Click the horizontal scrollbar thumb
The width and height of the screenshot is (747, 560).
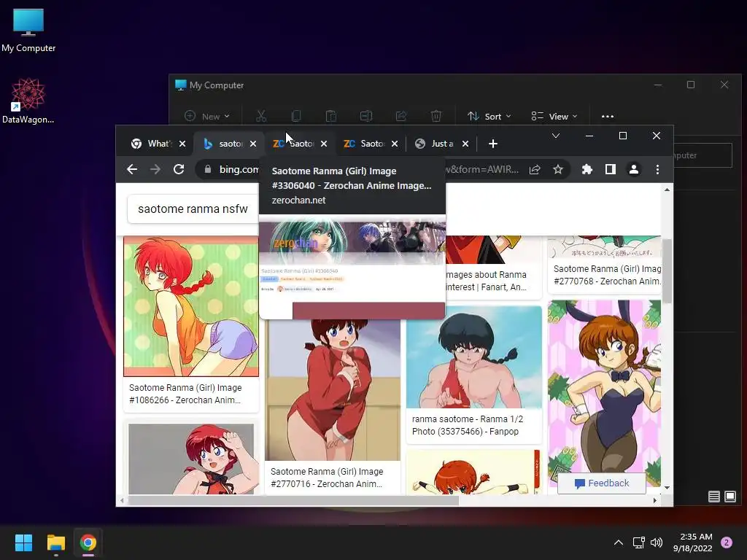(293, 500)
